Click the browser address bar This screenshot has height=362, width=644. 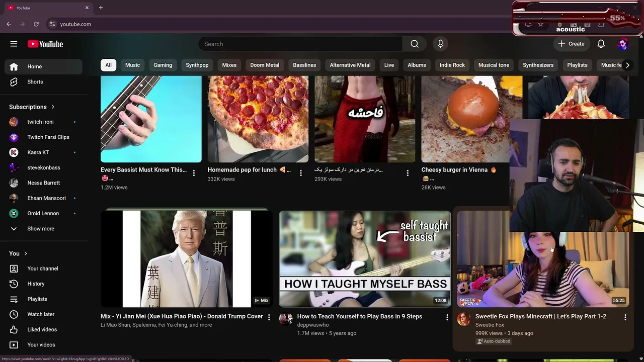pyautogui.click(x=277, y=24)
